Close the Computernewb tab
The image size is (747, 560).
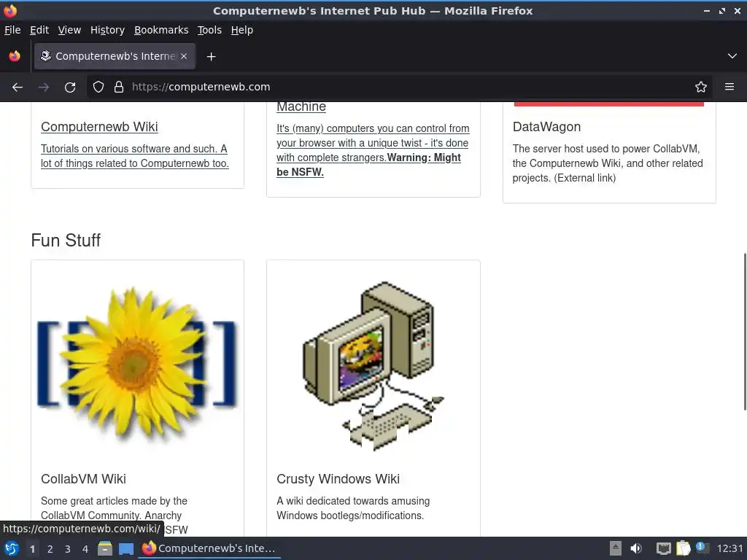click(184, 56)
